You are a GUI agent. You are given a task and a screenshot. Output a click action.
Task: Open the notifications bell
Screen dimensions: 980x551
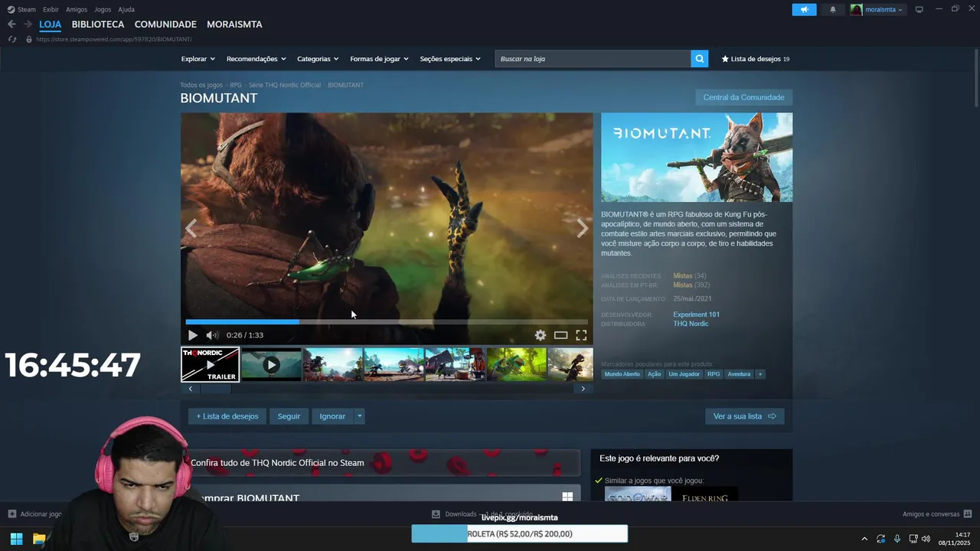(833, 9)
